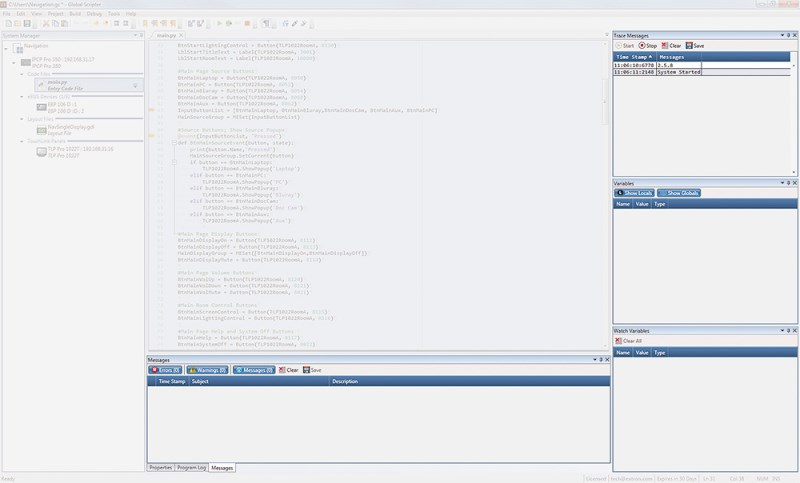Close the Variables panel
The width and height of the screenshot is (800, 483).
pos(794,183)
